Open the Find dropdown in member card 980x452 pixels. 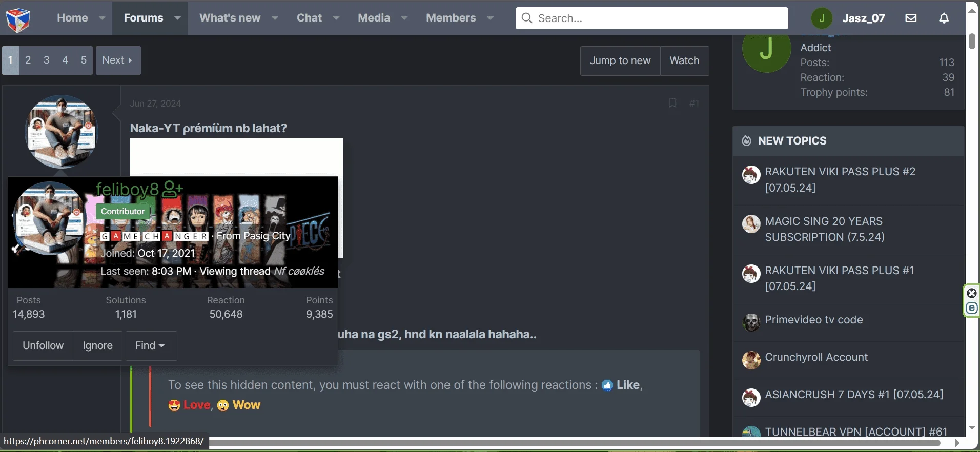(151, 345)
